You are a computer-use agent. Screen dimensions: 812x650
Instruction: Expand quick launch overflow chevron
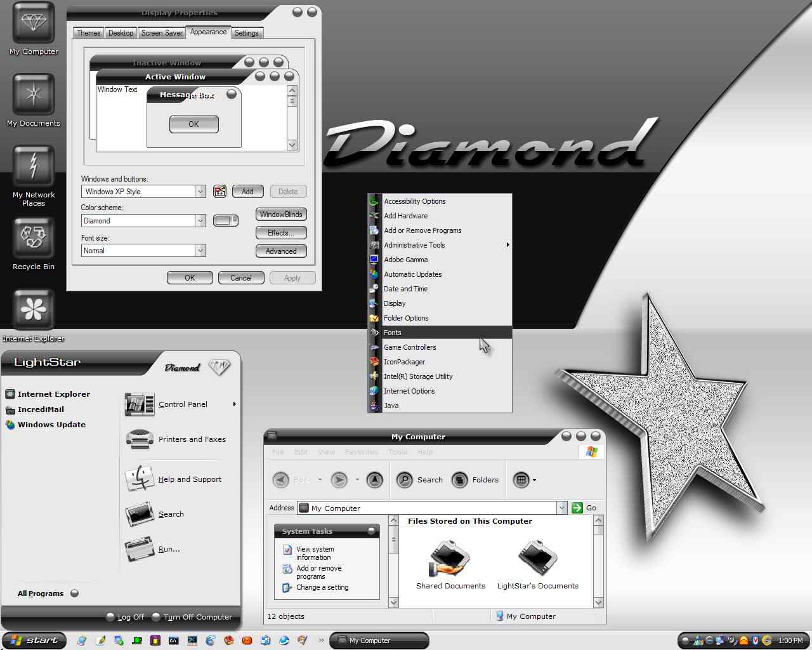321,640
